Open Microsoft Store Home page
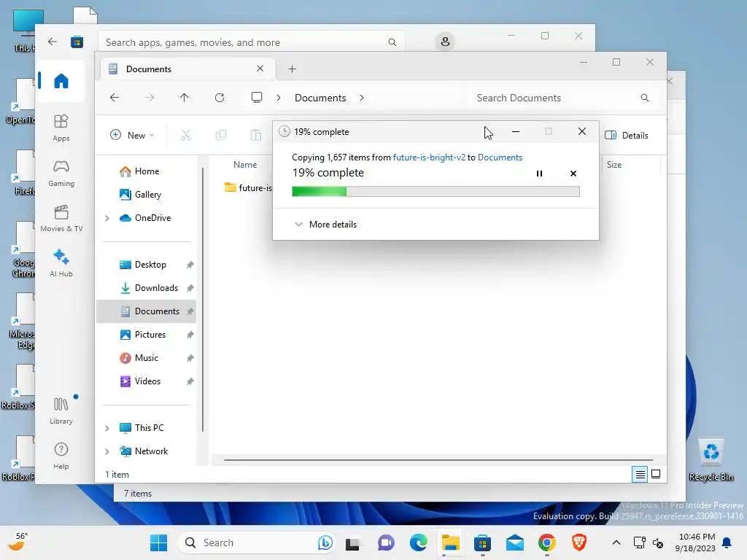Image resolution: width=747 pixels, height=560 pixels. click(61, 81)
